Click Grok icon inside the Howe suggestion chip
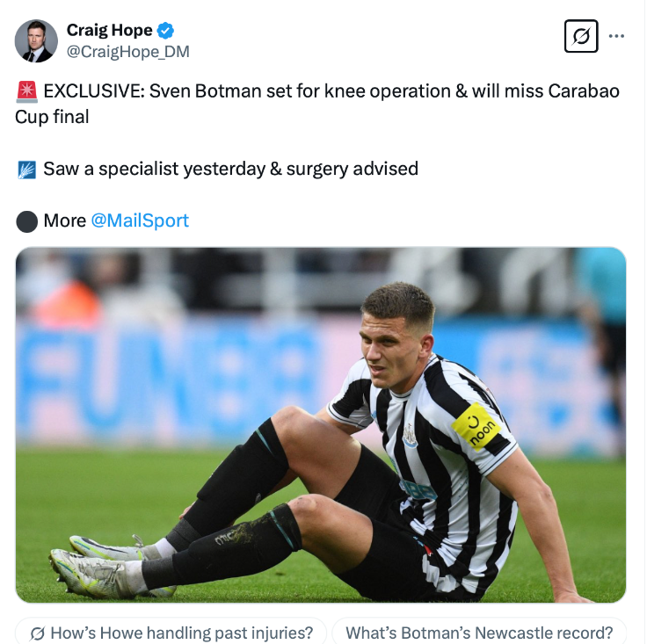 click(38, 633)
